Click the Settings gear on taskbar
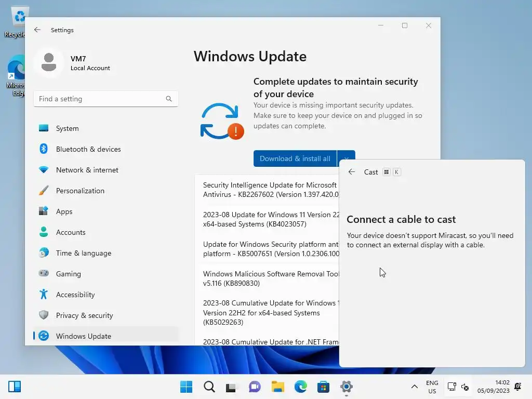Viewport: 532px width, 399px height. click(347, 387)
